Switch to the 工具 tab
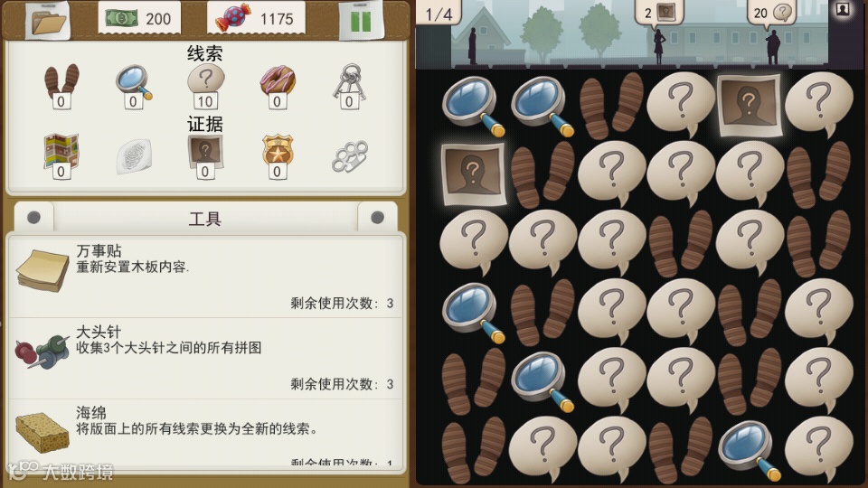Viewport: 868px width, 488px height. pos(205,219)
